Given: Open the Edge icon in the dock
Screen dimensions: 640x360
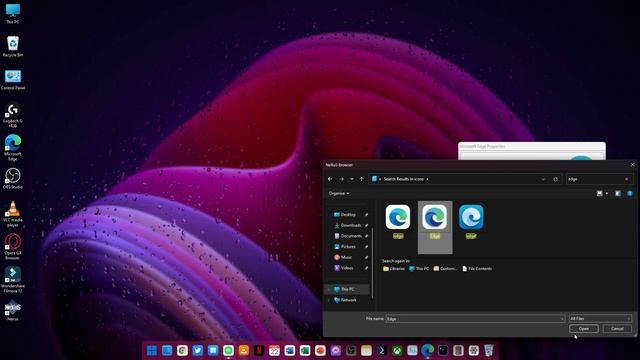Looking at the screenshot, I should click(x=427, y=350).
